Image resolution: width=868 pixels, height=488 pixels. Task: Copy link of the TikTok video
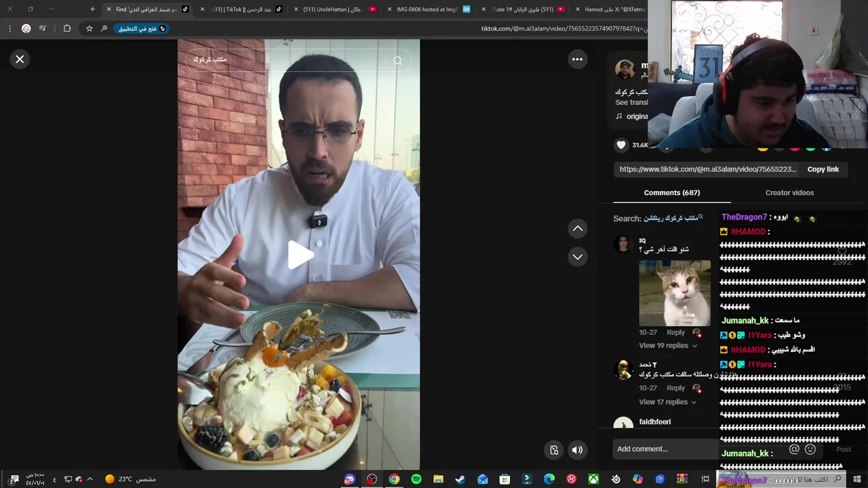click(x=823, y=169)
